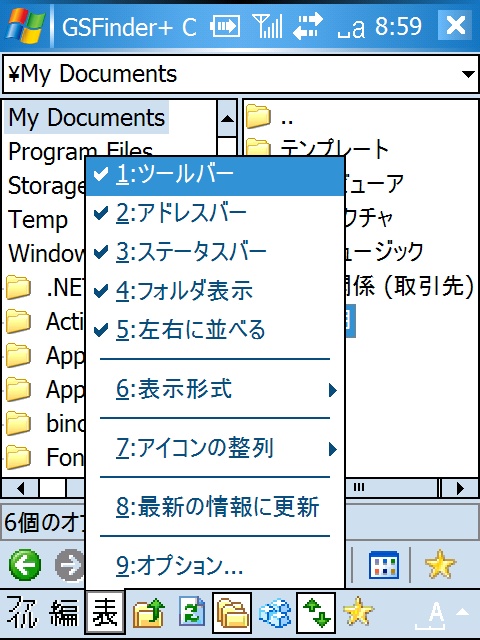Click the signal strength antenna icon
Viewport: 480px width, 640px height.
[x=267, y=25]
